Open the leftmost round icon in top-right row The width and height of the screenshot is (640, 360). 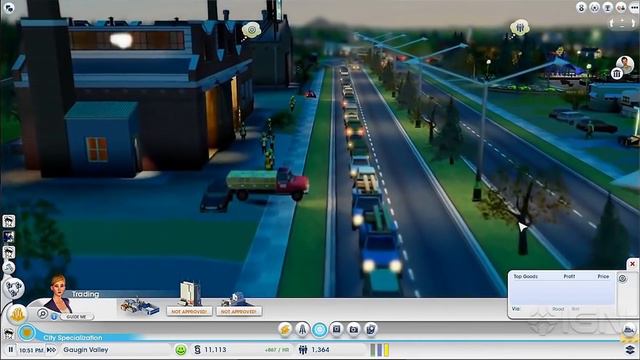pyautogui.click(x=581, y=7)
